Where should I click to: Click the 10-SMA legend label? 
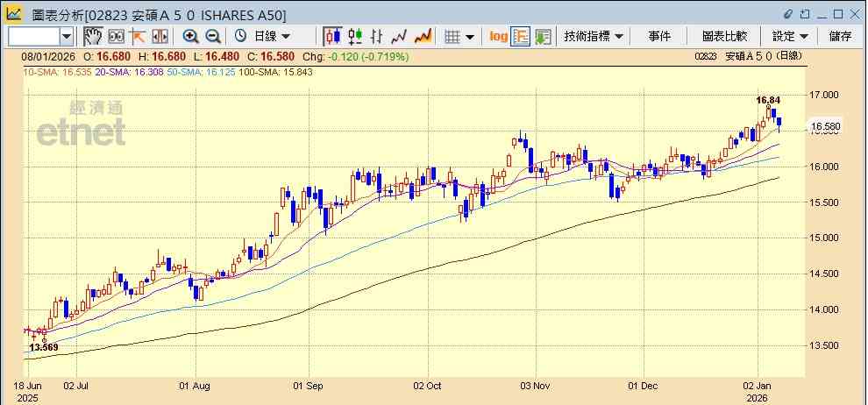pyautogui.click(x=58, y=72)
